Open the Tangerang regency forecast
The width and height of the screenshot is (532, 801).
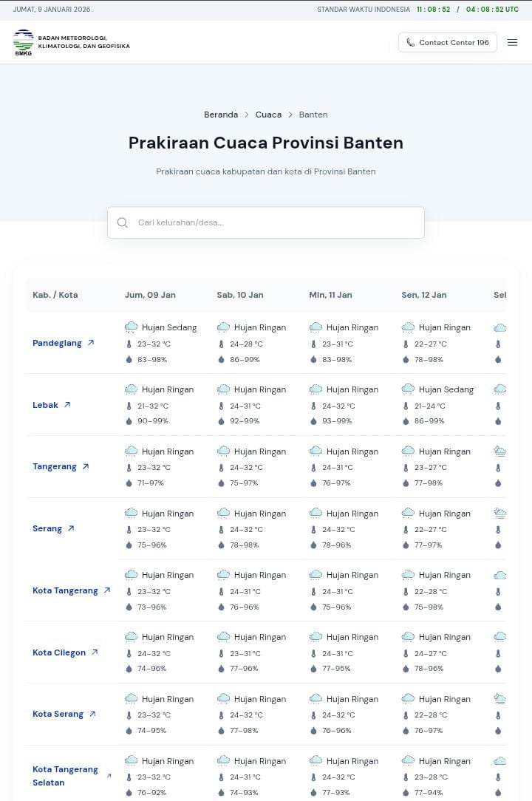55,467
